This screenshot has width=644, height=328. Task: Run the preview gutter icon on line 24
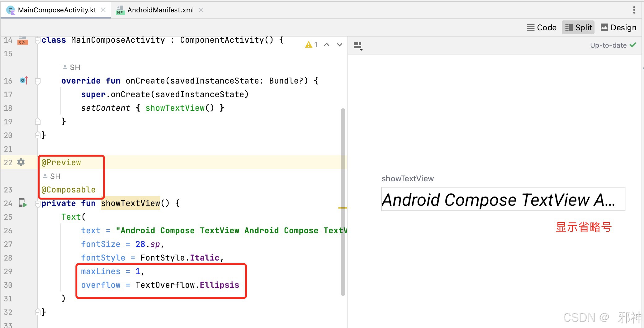(x=23, y=203)
